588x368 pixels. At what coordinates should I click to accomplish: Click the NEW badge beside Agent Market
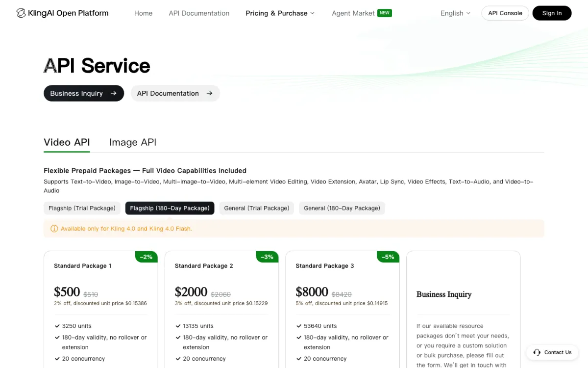(x=385, y=13)
